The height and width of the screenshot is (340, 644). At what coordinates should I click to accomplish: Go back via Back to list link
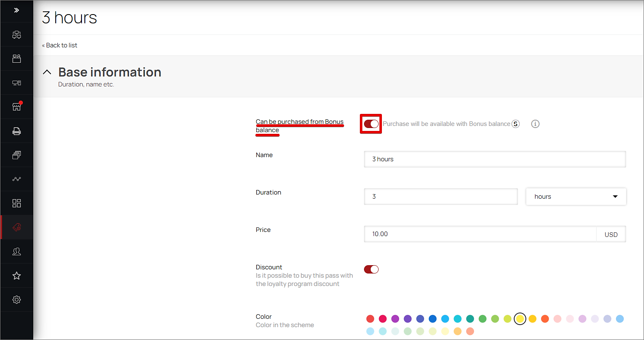(59, 45)
